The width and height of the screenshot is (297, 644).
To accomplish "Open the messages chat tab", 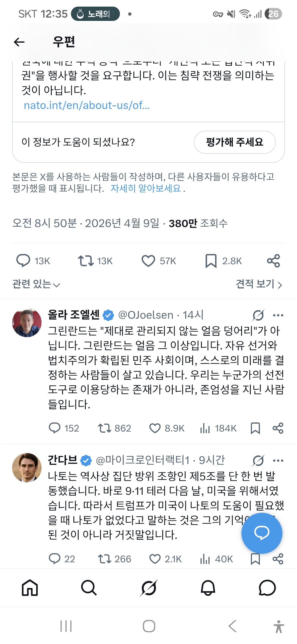I will click(x=267, y=588).
